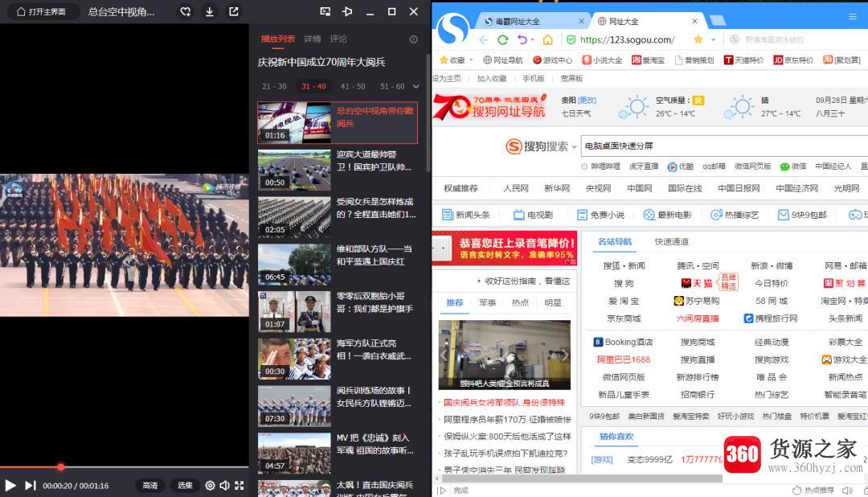Open dropdown beside bookmark star
Screen dimensions: 868x497
pyautogui.click(x=714, y=40)
